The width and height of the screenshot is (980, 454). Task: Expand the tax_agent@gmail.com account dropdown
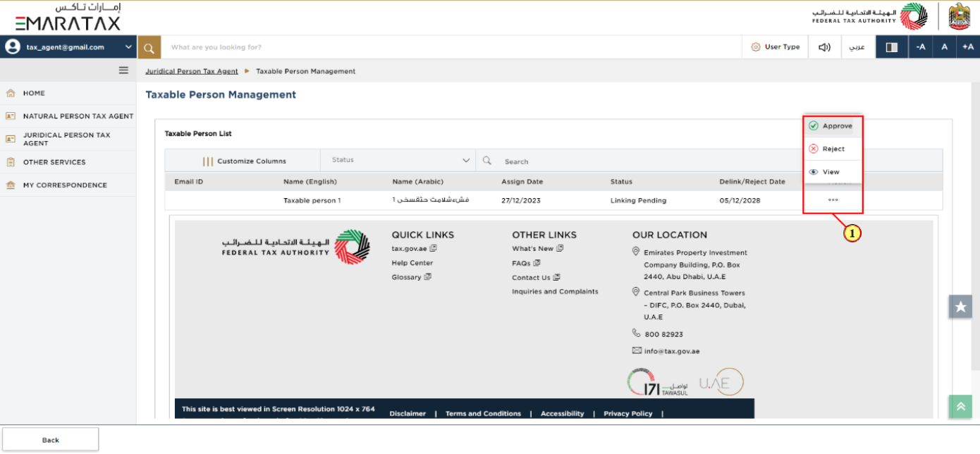tap(128, 47)
